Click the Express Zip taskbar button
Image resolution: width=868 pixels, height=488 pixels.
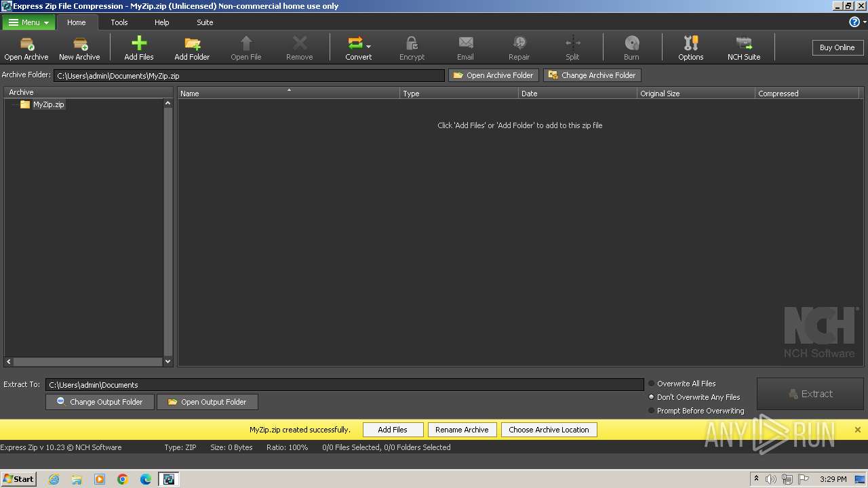169,479
